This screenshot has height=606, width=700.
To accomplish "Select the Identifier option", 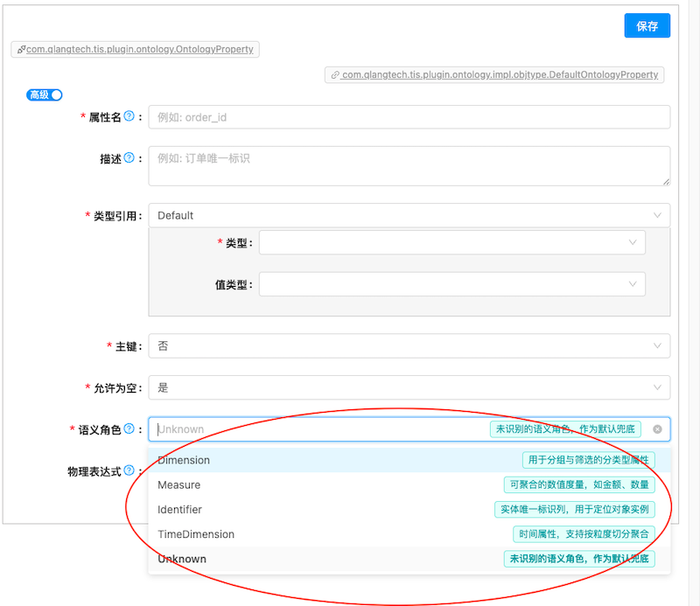I will tap(409, 510).
